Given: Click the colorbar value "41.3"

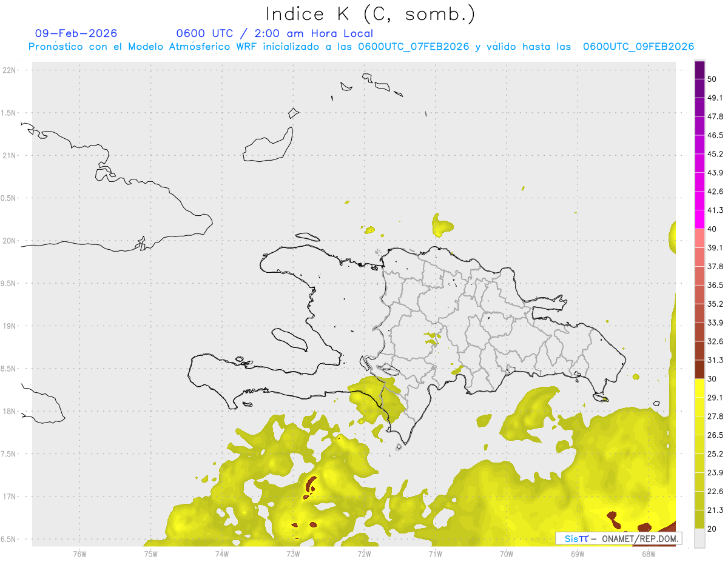Looking at the screenshot, I should point(715,210).
